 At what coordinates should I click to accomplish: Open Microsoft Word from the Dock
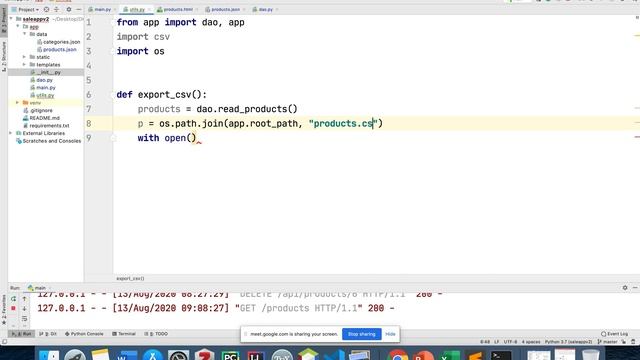(x=127, y=355)
